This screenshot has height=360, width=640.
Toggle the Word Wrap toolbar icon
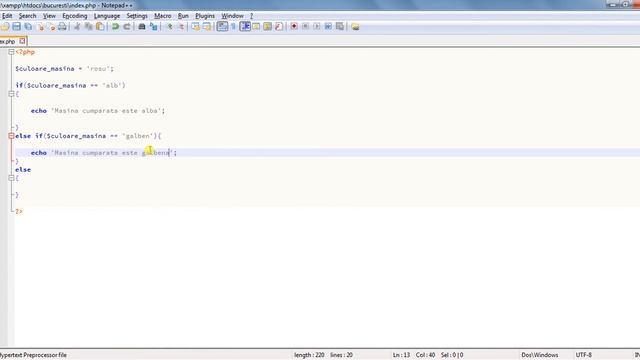tap(222, 27)
